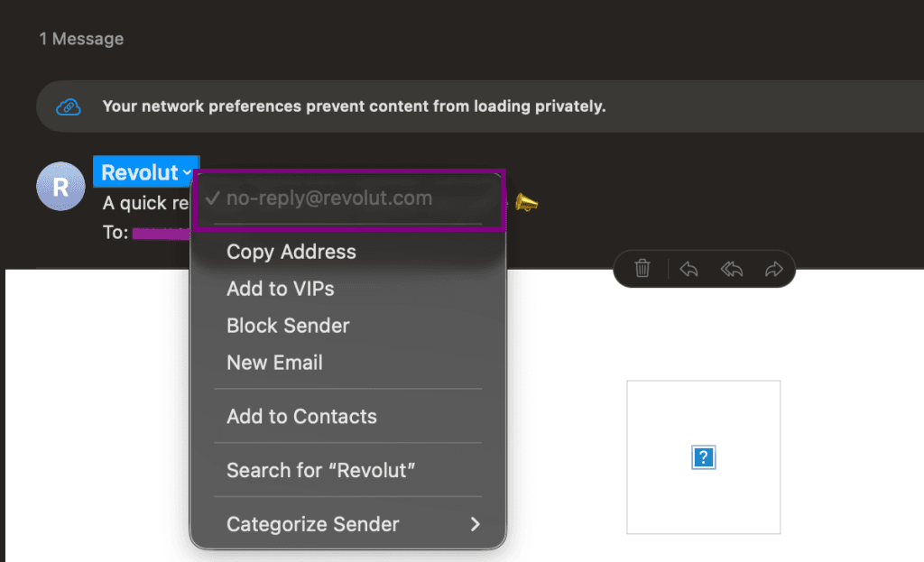Reply to the Revolut email
Viewport: 924px width, 562px height.
(x=687, y=268)
